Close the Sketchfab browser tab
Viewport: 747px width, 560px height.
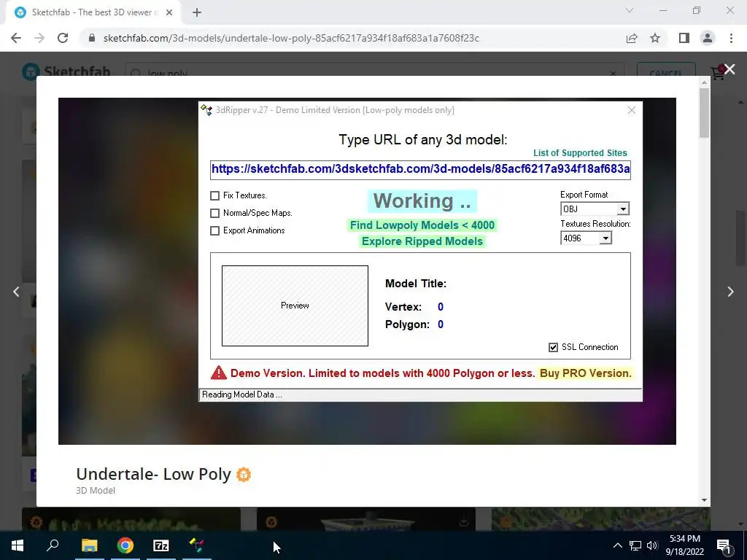click(169, 13)
